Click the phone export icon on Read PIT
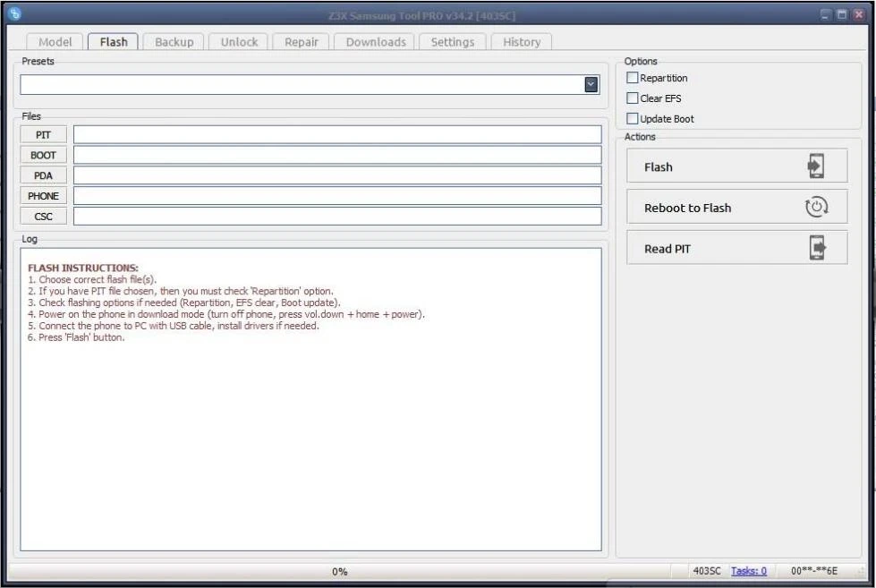The height and width of the screenshot is (588, 876). [817, 248]
